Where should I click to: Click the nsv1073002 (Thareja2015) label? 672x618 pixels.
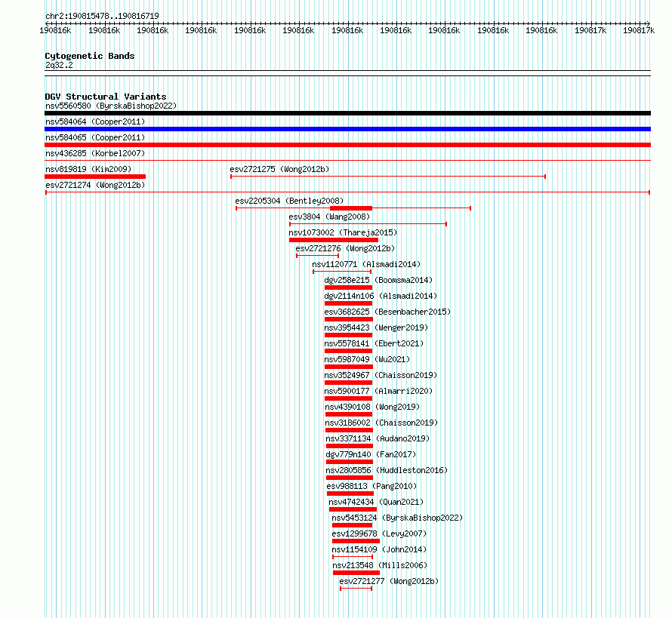343,232
